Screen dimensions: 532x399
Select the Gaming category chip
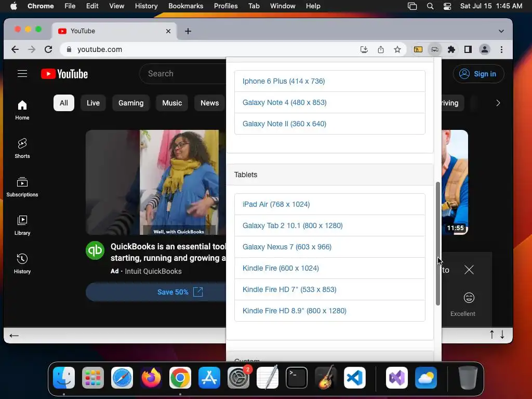pos(131,103)
